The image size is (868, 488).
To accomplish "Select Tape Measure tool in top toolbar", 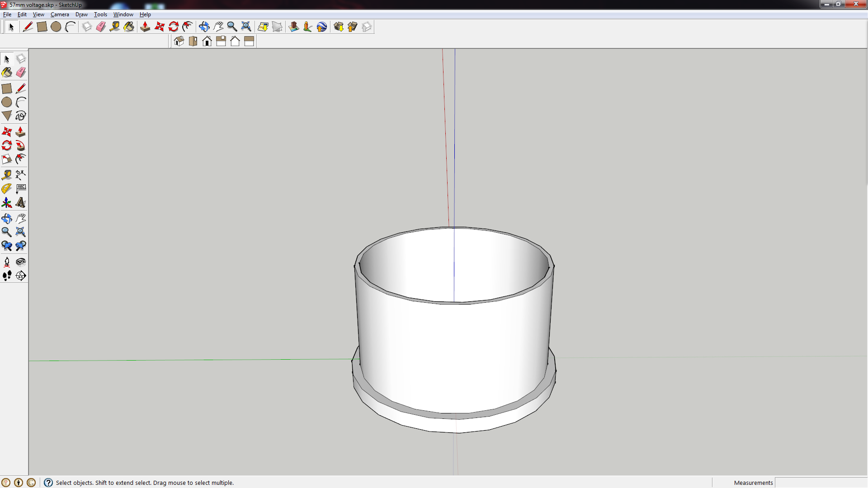I will click(115, 27).
